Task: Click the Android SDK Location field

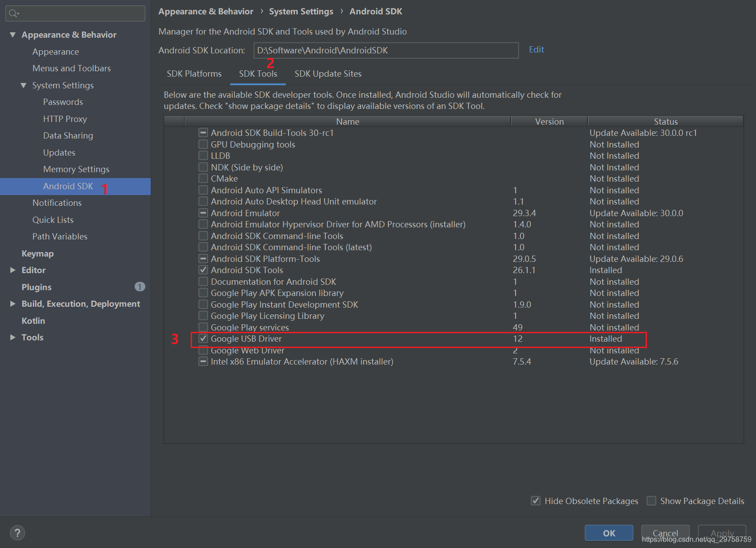Action: click(x=386, y=50)
